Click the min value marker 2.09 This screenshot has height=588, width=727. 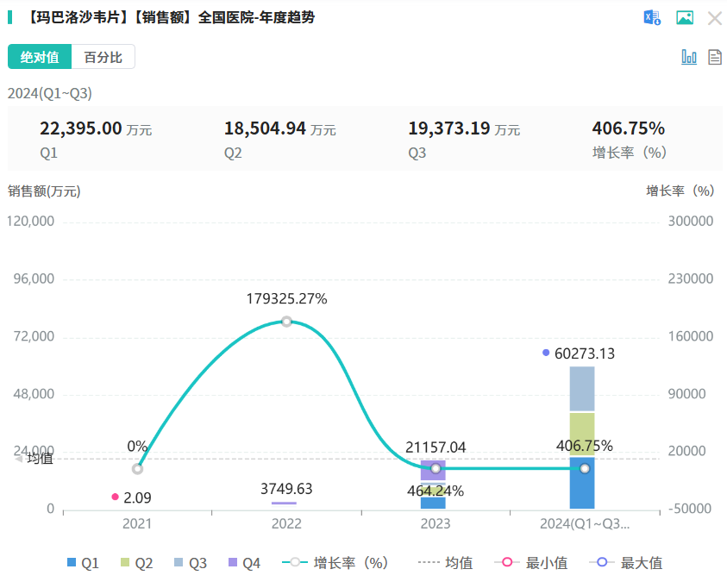point(115,497)
